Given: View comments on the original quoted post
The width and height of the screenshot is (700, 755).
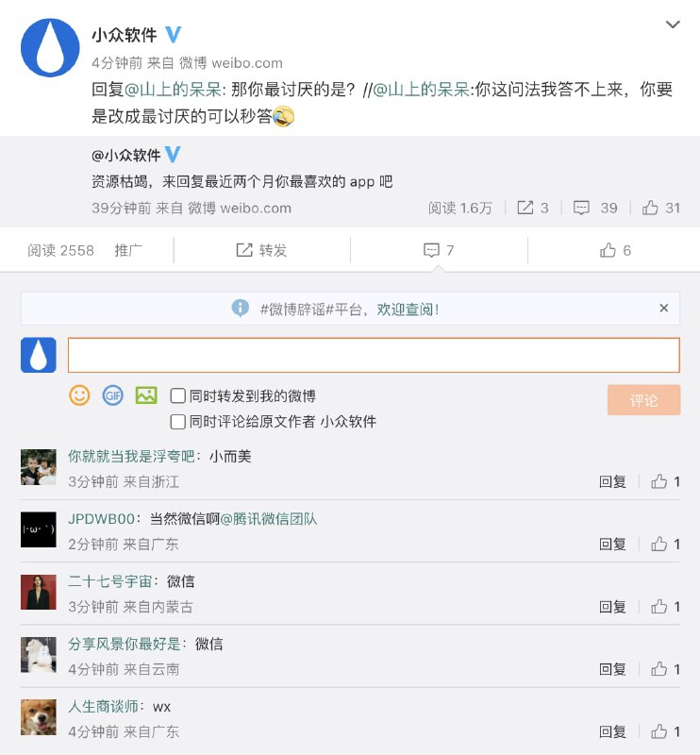Looking at the screenshot, I should click(x=595, y=208).
